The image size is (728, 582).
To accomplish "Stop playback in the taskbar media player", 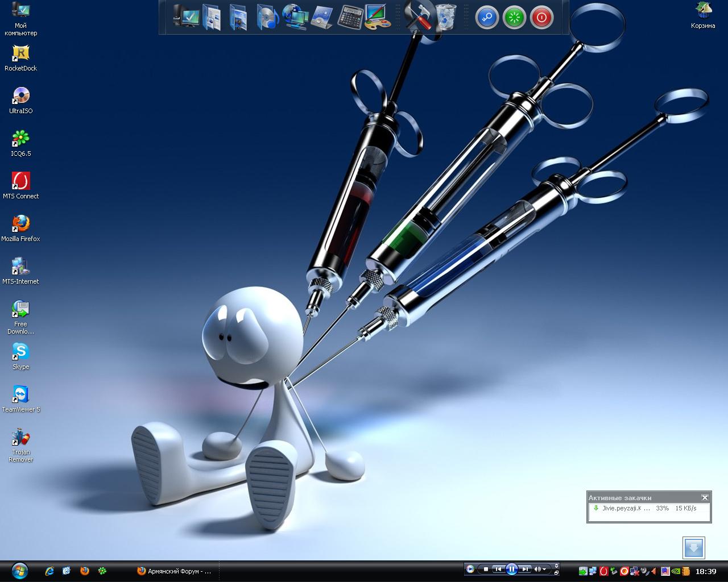I will point(486,569).
